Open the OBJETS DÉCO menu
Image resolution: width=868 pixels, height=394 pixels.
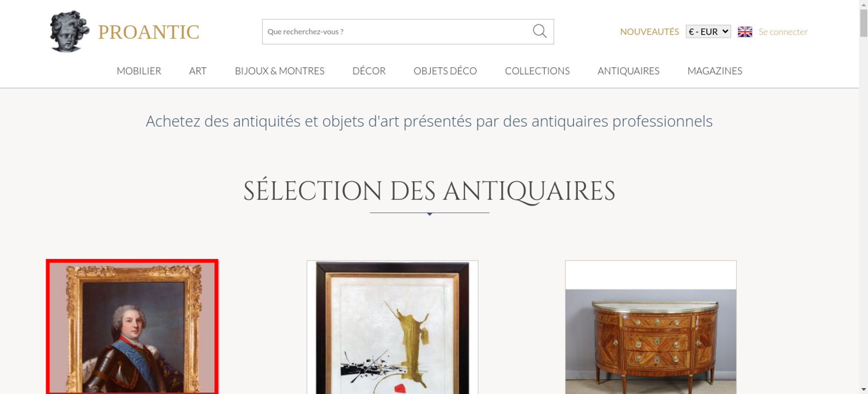(445, 71)
